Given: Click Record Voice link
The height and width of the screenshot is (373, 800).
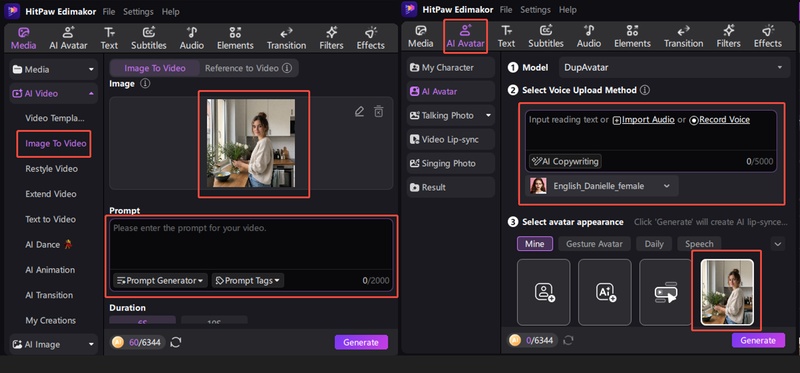Looking at the screenshot, I should pos(720,120).
